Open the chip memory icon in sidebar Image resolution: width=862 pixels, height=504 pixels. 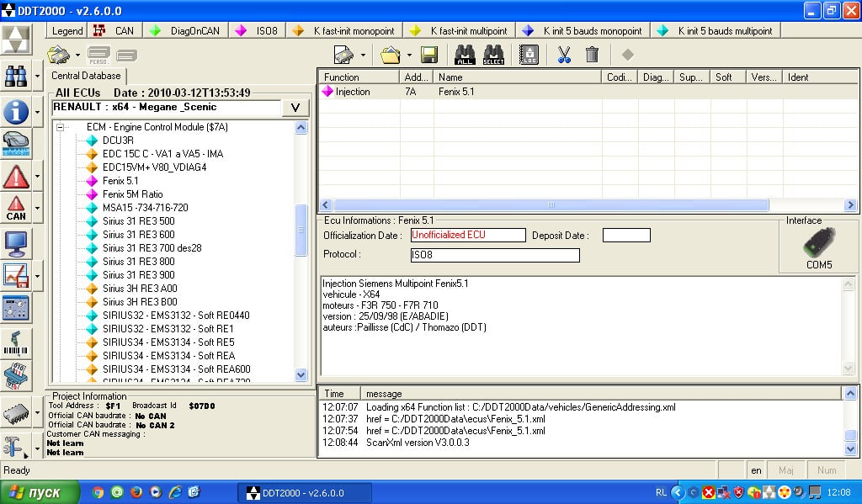pos(16,414)
